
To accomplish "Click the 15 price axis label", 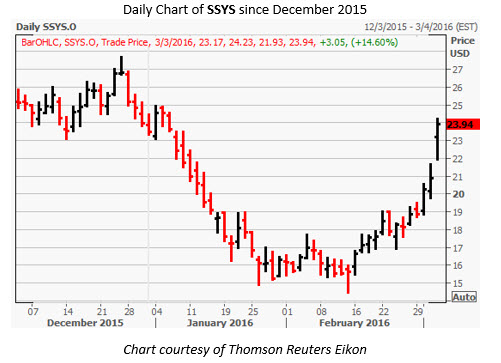I will point(457,283).
